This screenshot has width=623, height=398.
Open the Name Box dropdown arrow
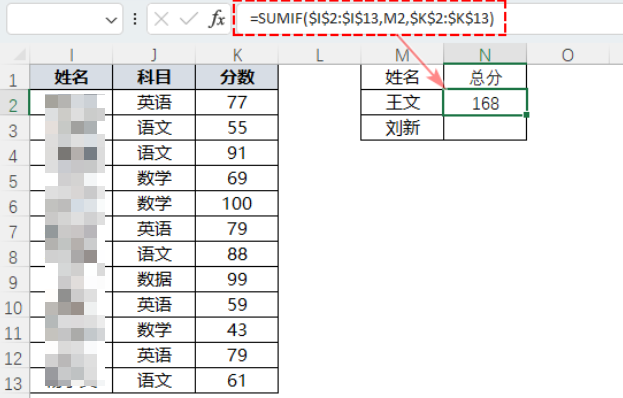[111, 19]
